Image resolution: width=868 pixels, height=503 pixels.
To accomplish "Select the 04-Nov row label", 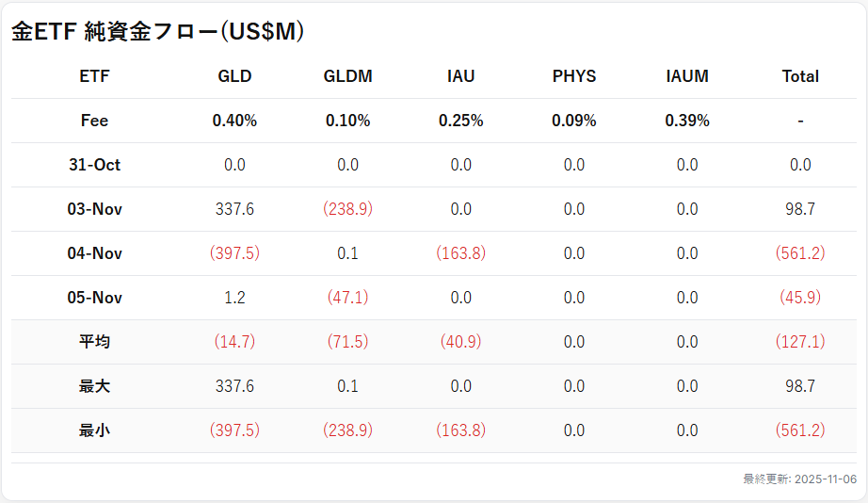I will [94, 253].
